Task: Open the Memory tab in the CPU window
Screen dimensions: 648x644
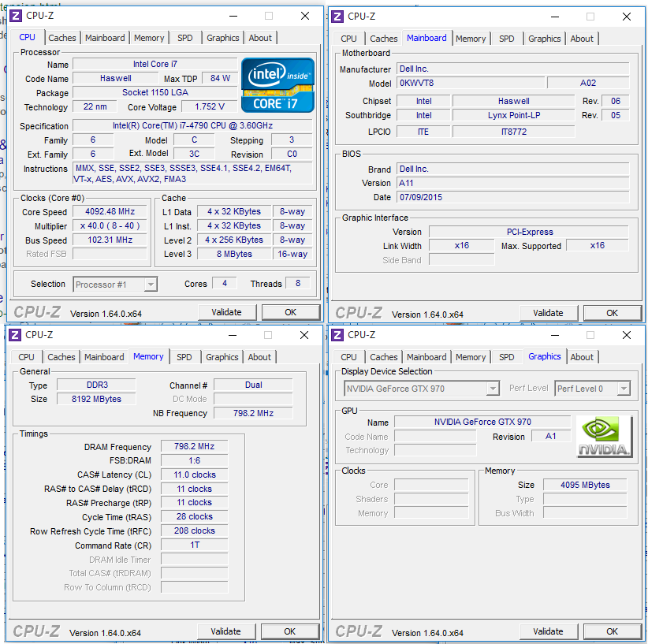Action: 149,38
